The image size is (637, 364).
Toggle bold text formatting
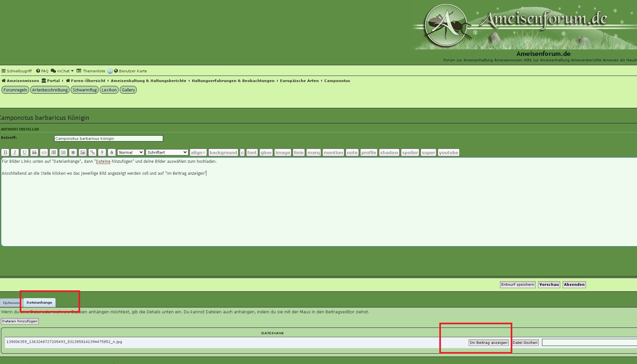(x=5, y=152)
